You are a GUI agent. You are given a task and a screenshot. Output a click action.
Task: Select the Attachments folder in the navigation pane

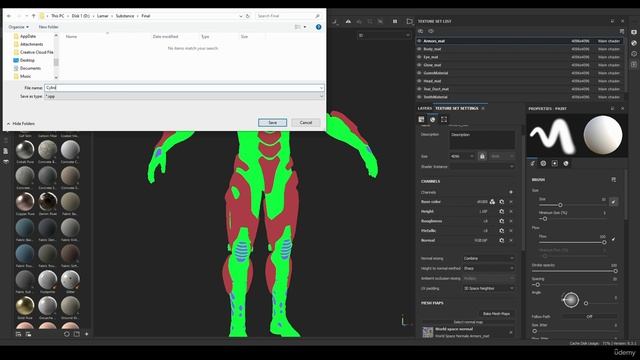(31, 44)
